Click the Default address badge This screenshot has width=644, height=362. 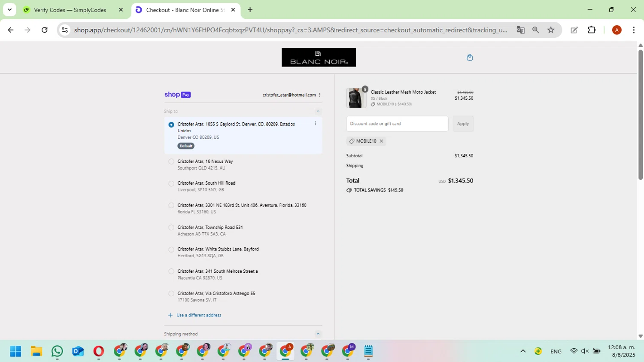(x=186, y=146)
